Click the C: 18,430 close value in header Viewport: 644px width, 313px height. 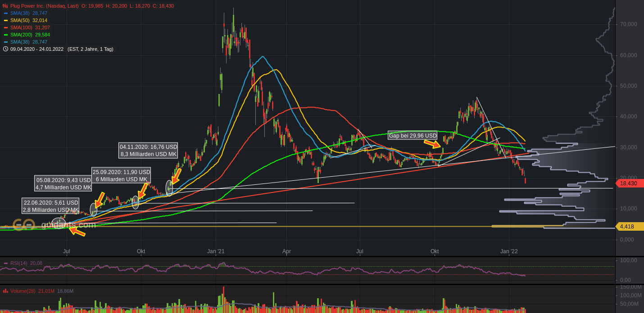click(x=164, y=6)
